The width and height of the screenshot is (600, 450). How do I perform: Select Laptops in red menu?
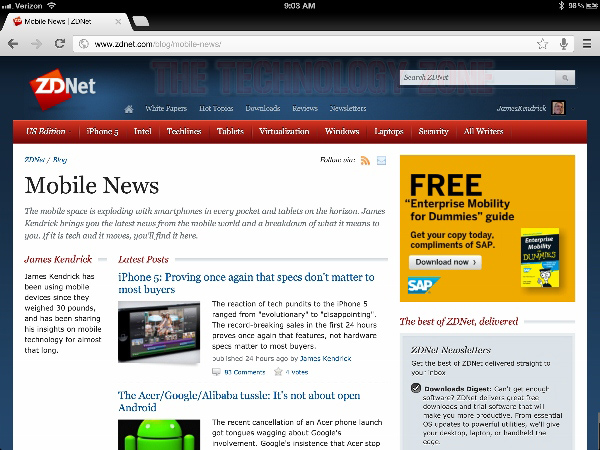pyautogui.click(x=389, y=132)
